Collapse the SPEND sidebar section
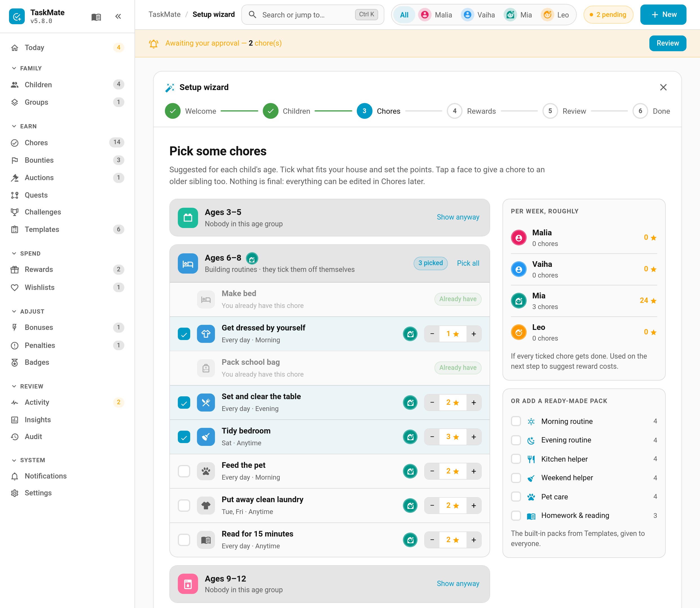700x608 pixels. tap(26, 253)
